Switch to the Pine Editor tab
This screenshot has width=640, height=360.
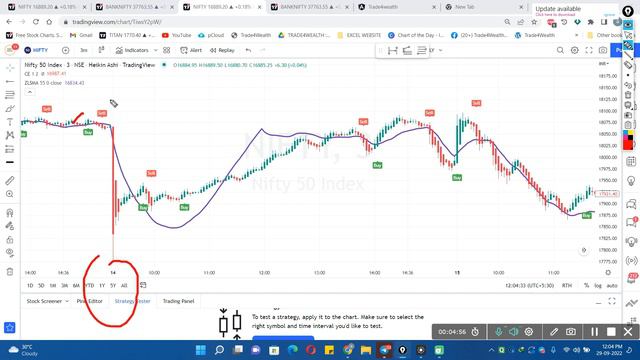pos(90,301)
